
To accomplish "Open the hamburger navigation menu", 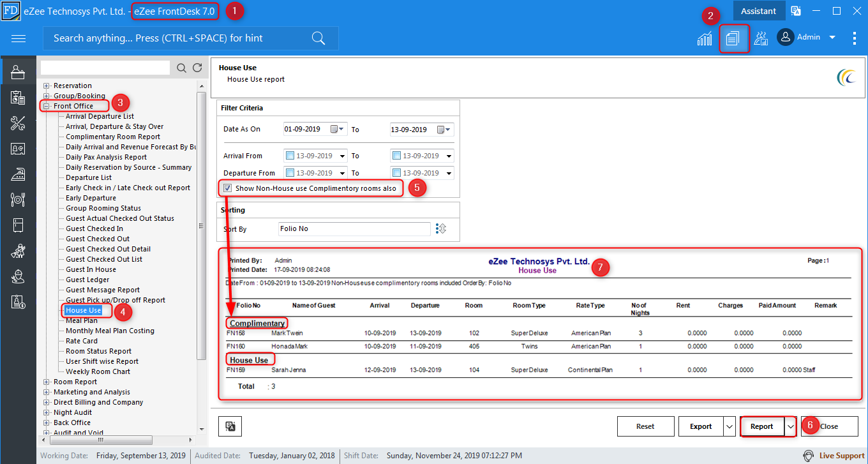I will tap(19, 38).
